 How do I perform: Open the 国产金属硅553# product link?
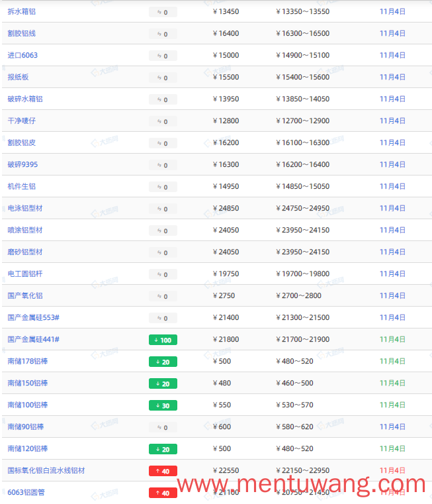click(33, 318)
